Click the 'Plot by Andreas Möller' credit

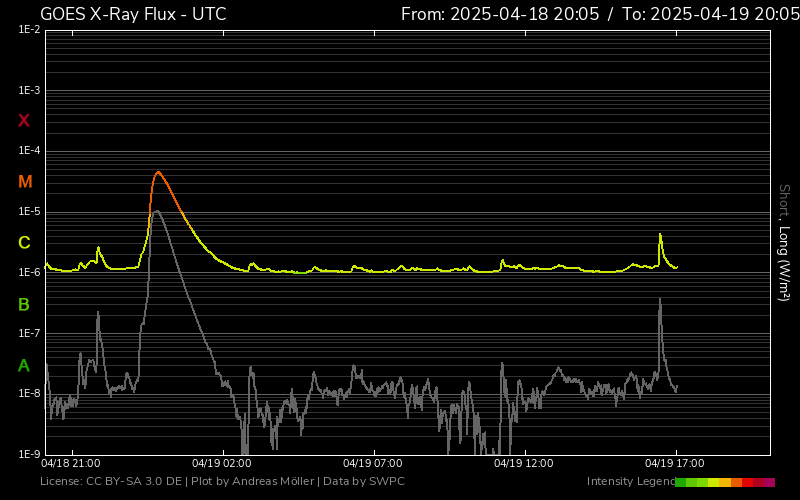[253, 481]
